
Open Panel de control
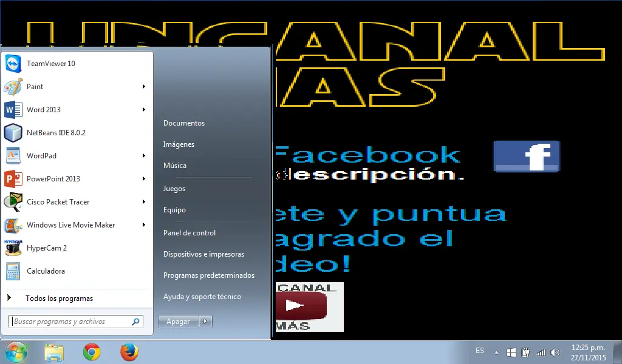(190, 233)
